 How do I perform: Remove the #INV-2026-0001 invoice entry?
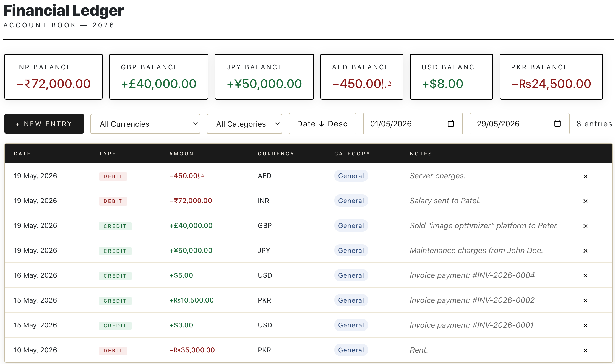585,326
